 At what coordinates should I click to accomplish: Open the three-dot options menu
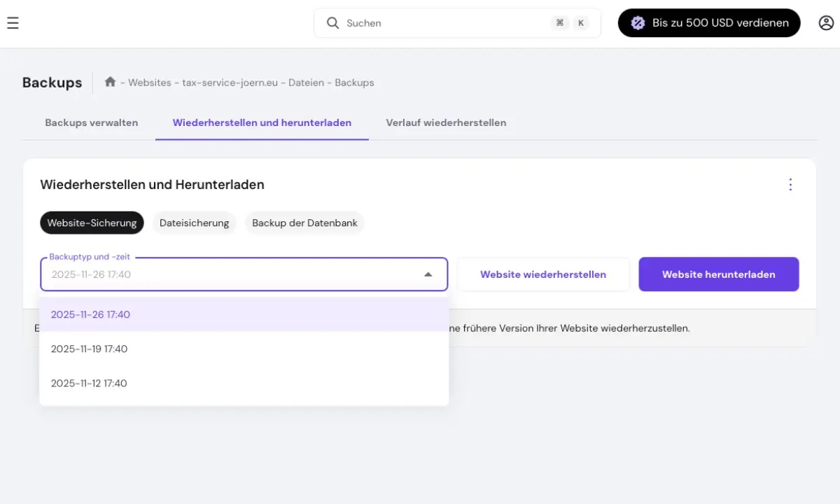(x=790, y=185)
